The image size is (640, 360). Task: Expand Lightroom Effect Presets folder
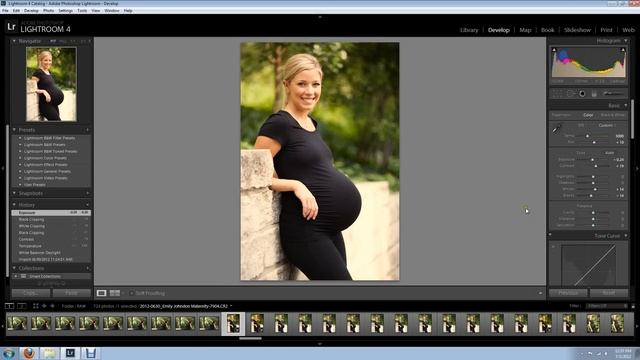tap(20, 164)
